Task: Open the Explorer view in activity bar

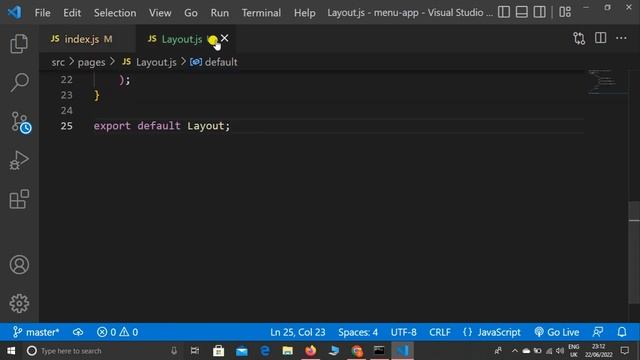Action: click(x=19, y=43)
